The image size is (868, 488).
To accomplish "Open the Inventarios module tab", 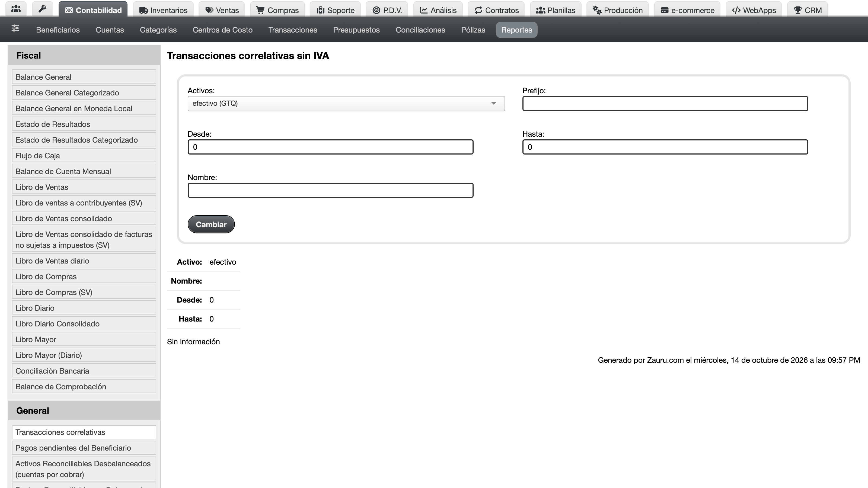I will (x=163, y=10).
